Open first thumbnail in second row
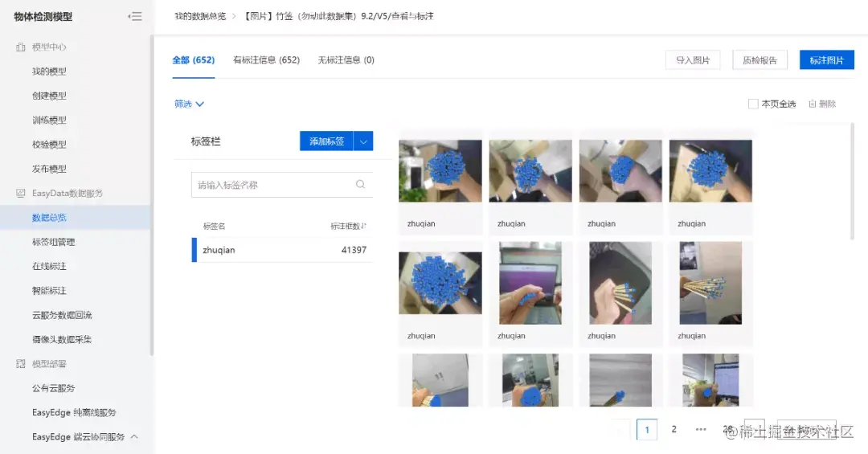 click(x=440, y=283)
